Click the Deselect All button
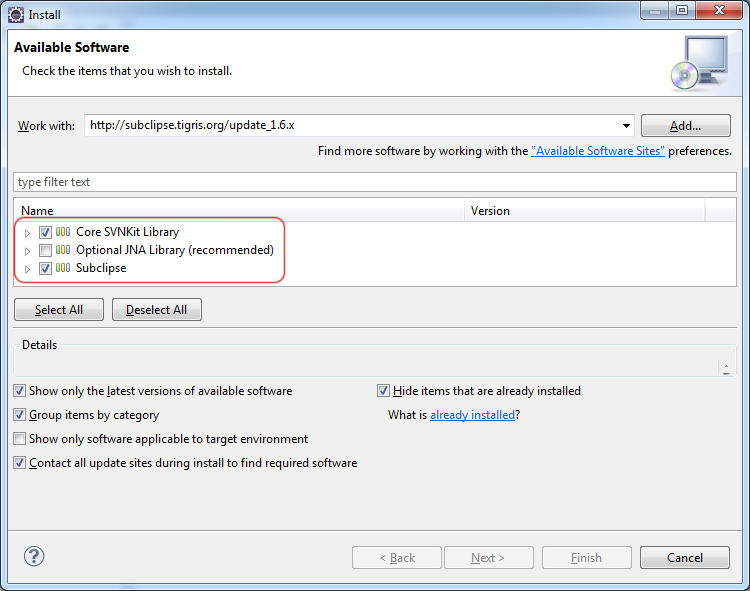This screenshot has width=750, height=591. 157,310
